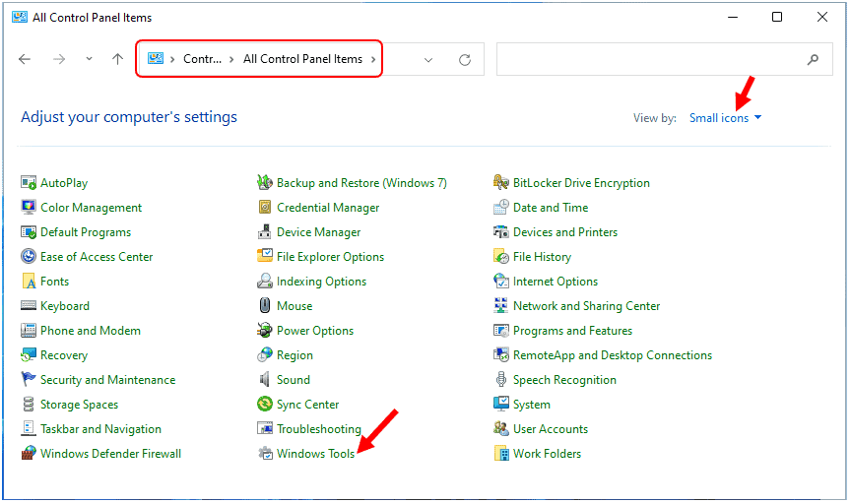Open RemoteApp and Desktop Connections link

click(613, 355)
